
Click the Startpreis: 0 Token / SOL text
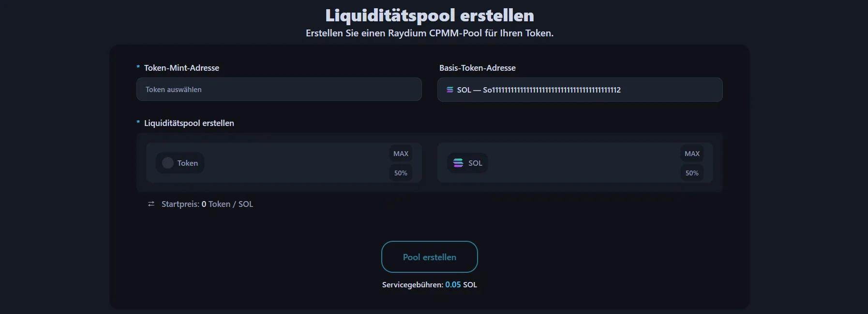(207, 204)
